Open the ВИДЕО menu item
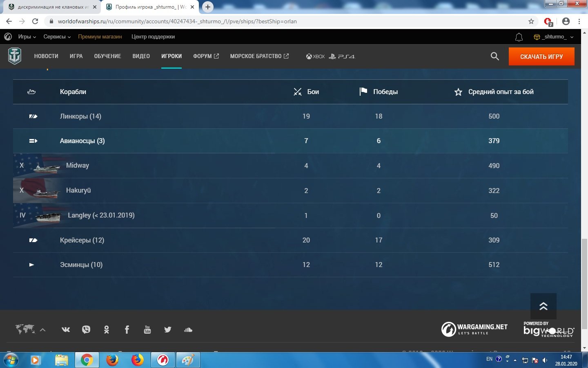 point(141,56)
